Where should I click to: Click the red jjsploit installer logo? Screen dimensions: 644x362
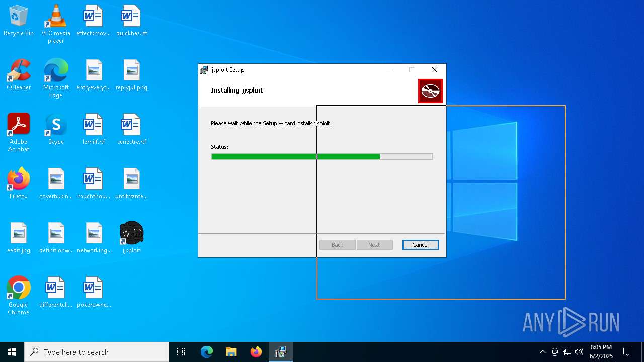click(430, 91)
